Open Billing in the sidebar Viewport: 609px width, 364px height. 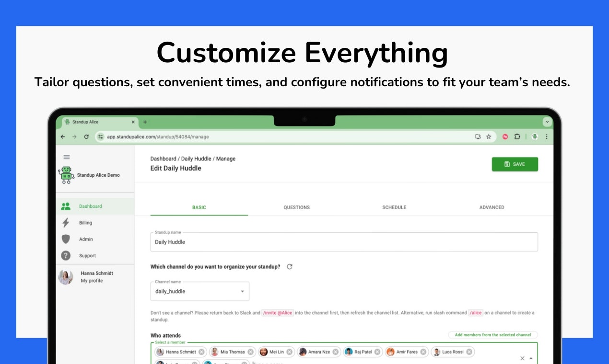[x=95, y=223]
